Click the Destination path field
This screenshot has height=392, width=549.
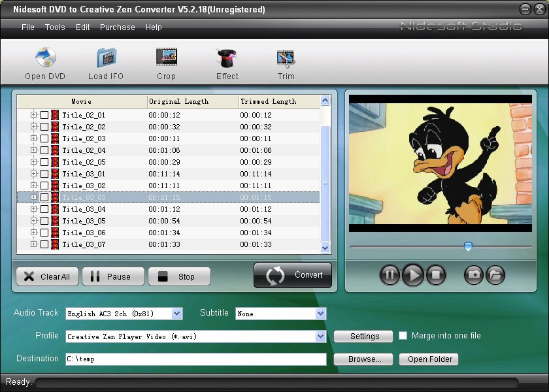196,359
